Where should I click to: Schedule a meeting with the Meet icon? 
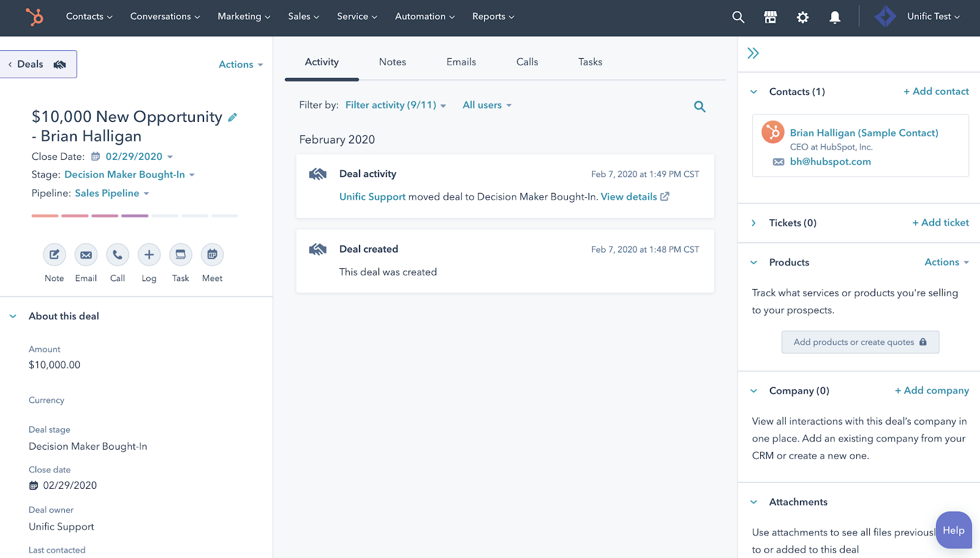(x=213, y=255)
